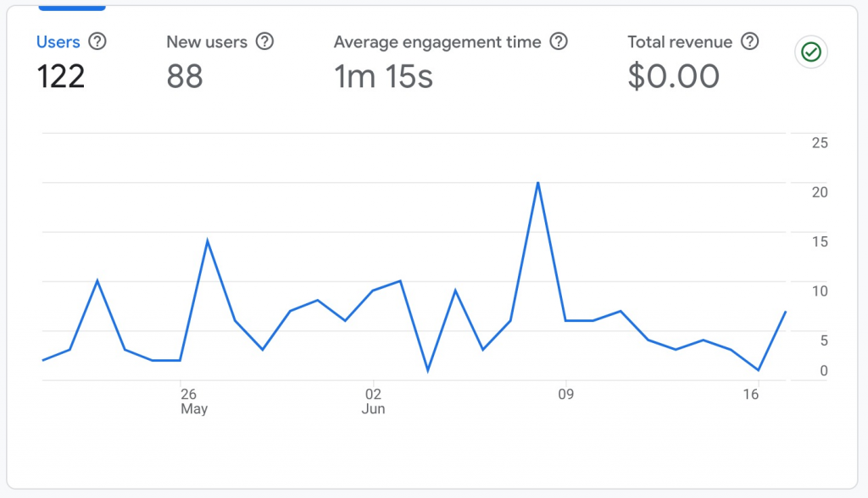The image size is (868, 498).
Task: Click the help icon beside Users
Action: click(x=97, y=41)
